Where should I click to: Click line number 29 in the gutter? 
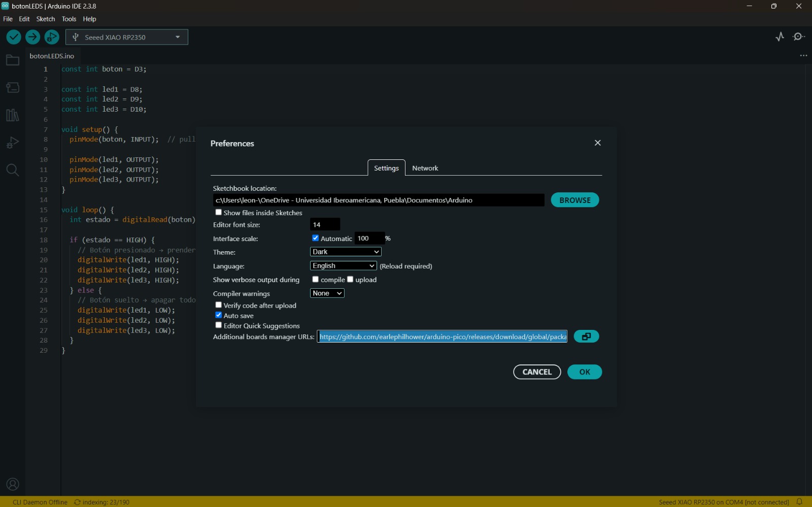coord(44,350)
